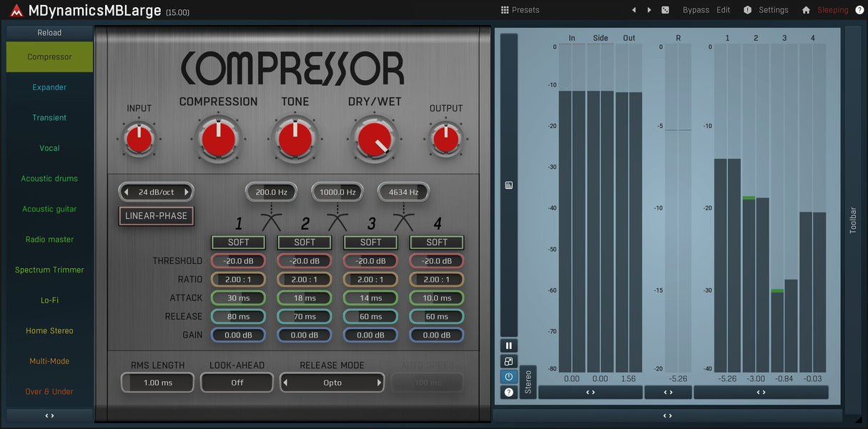The width and height of the screenshot is (868, 429).
Task: Switch to the Expander mode
Action: [49, 87]
